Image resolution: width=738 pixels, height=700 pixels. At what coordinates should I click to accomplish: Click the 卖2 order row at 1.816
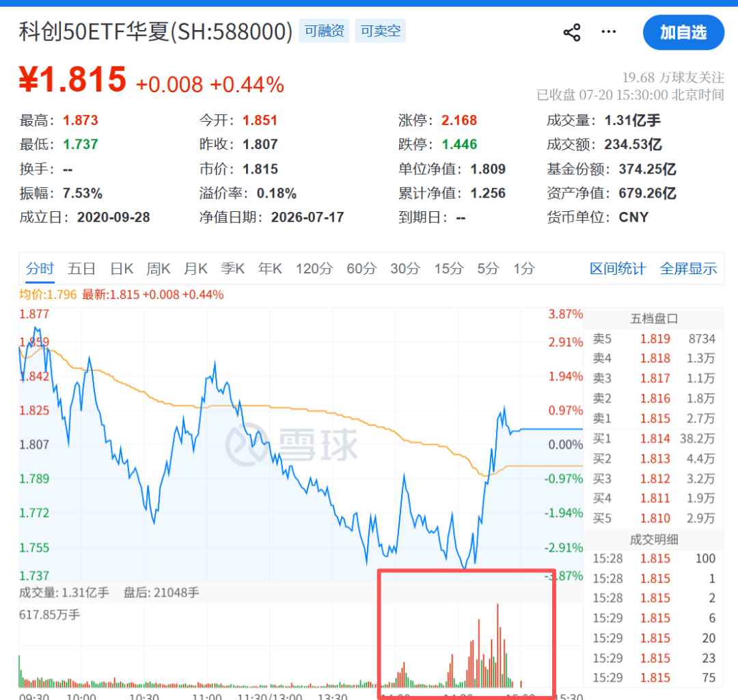654,399
